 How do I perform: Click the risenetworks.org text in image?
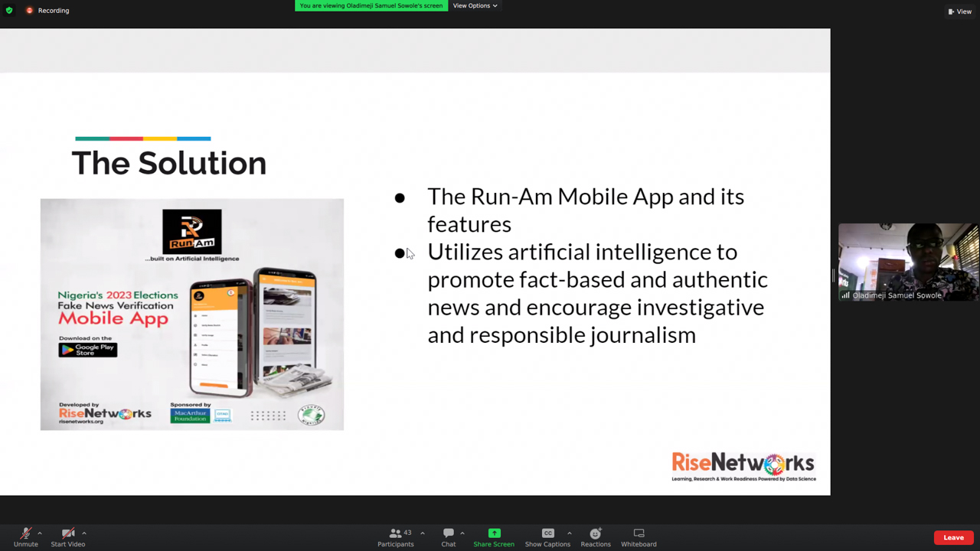[81, 421]
